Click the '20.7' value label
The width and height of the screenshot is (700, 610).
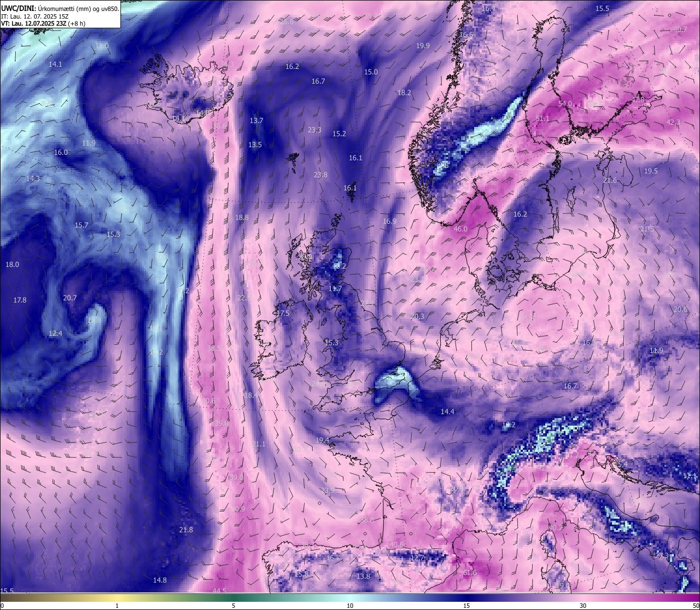(70, 298)
